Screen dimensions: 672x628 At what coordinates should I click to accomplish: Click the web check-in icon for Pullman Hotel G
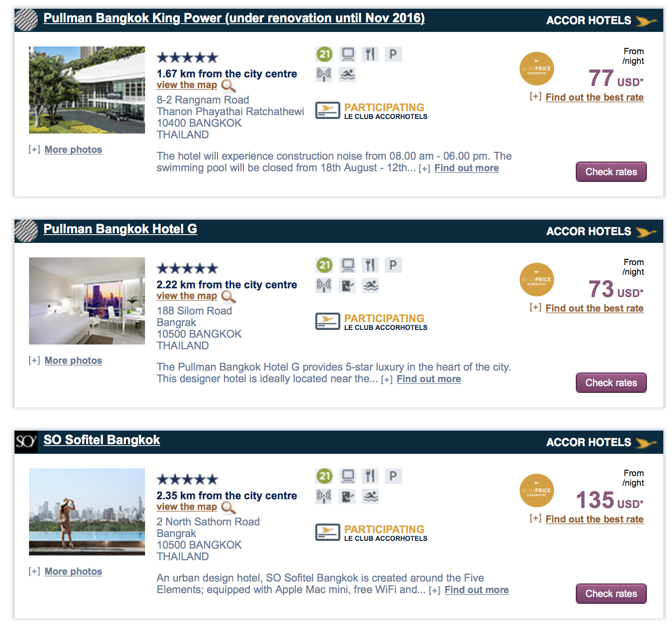tap(347, 285)
